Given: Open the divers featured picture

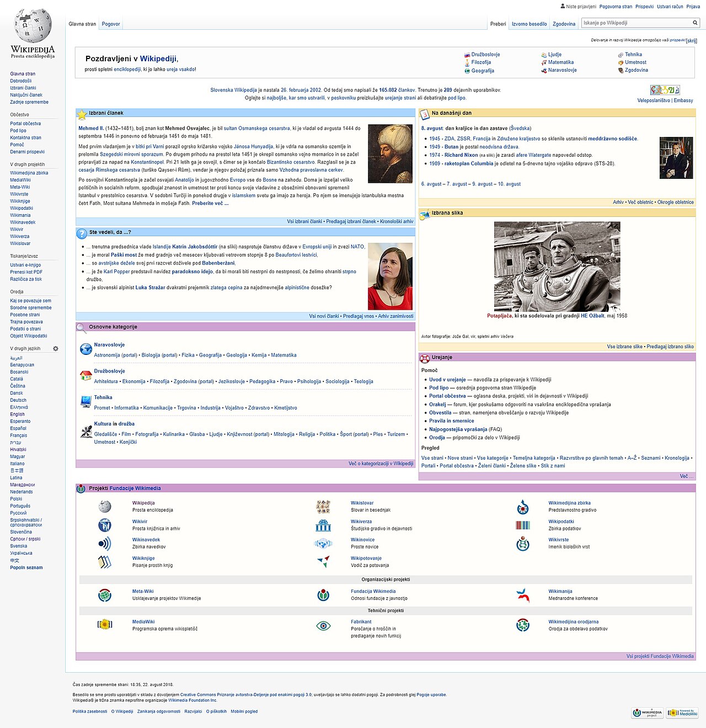Looking at the screenshot, I should click(557, 267).
